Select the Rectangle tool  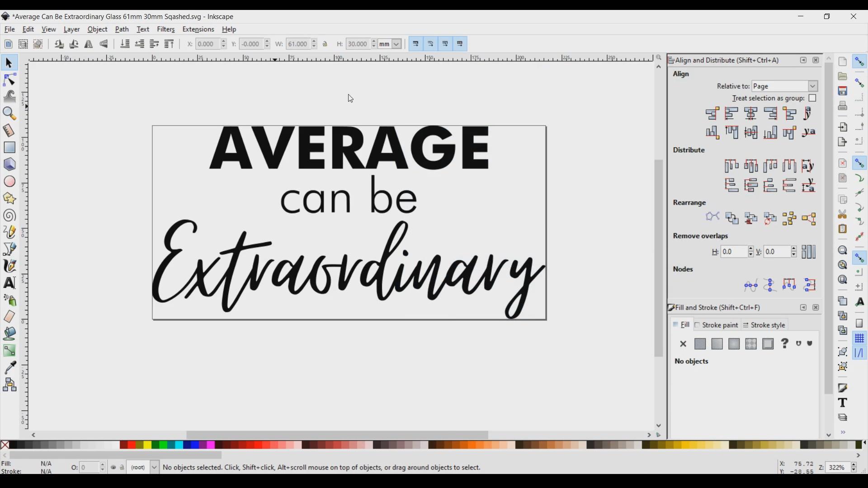[9, 148]
